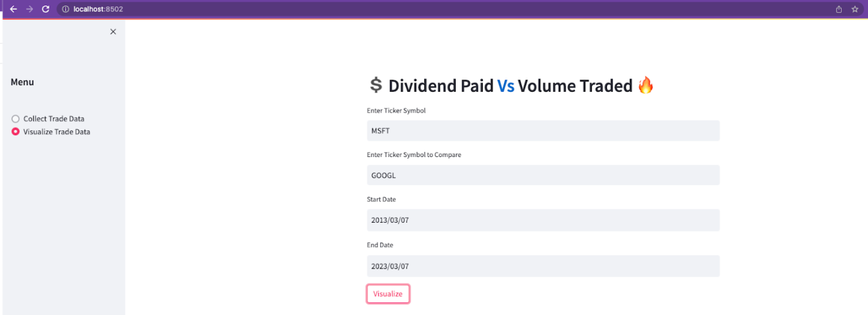
Task: Open the Start Date picker field
Action: click(x=542, y=220)
